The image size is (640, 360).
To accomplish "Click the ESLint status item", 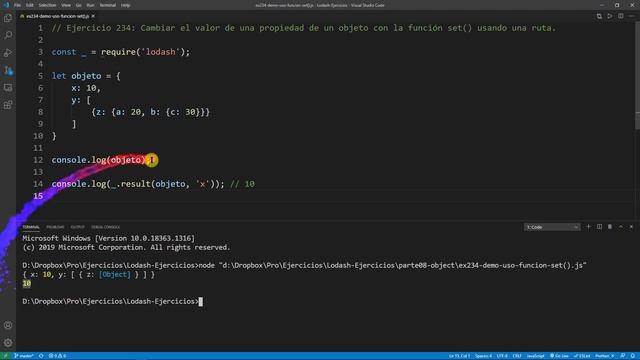I will 582,356.
